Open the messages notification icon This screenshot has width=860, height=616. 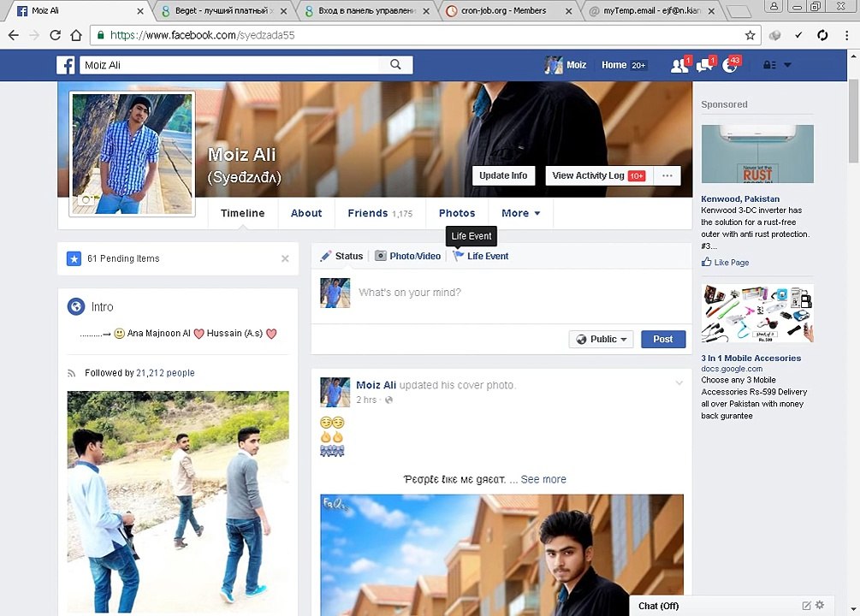pyautogui.click(x=704, y=65)
